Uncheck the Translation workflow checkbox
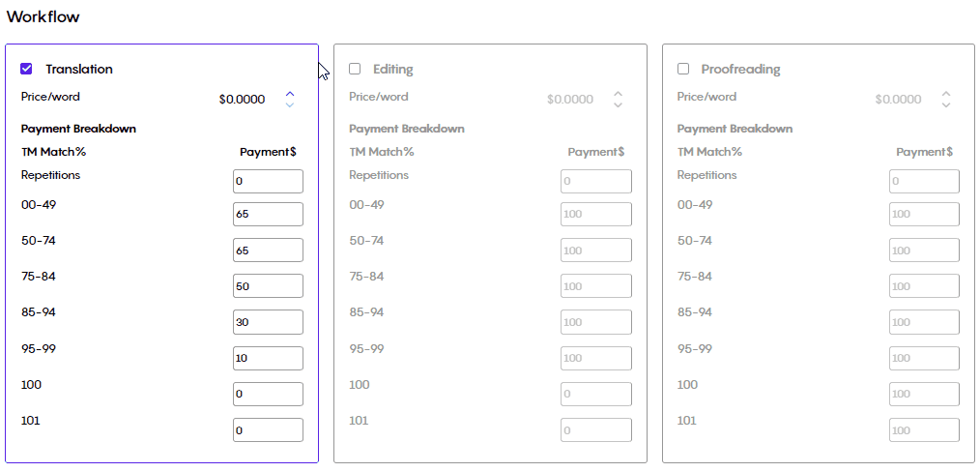This screenshot has width=980, height=472. (26, 69)
